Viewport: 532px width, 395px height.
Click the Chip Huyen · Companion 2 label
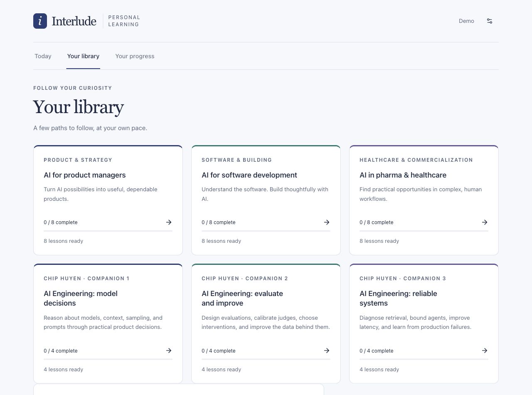tap(245, 279)
